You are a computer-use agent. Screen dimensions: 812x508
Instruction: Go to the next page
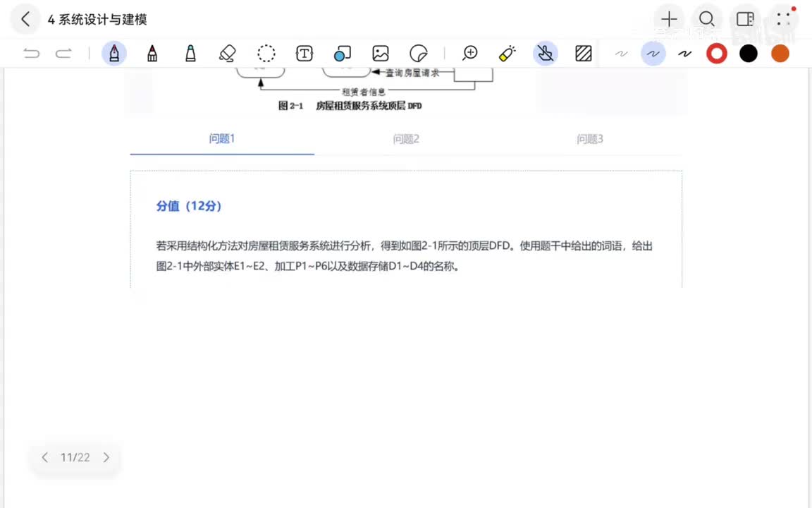(x=106, y=457)
